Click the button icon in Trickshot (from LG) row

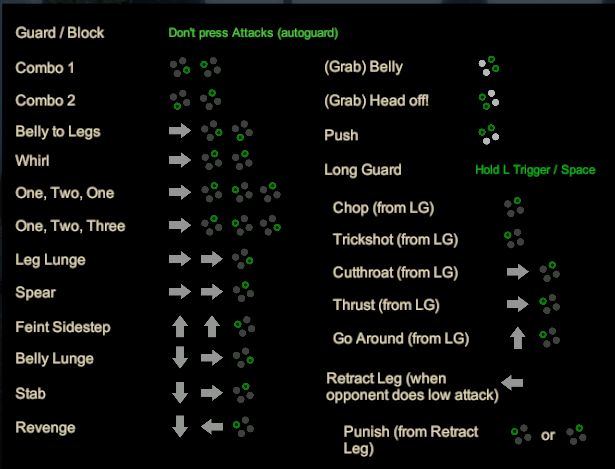coord(514,238)
